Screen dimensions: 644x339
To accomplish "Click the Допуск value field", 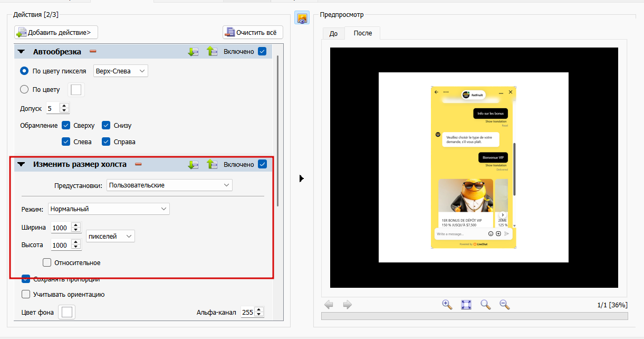I will [x=53, y=108].
